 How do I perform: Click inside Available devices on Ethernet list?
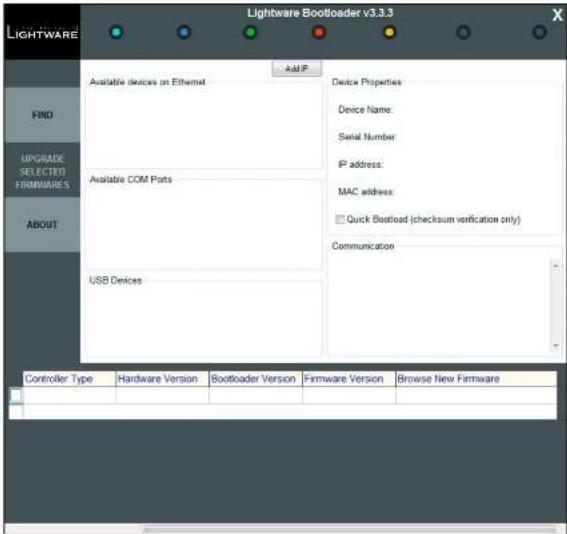point(204,127)
